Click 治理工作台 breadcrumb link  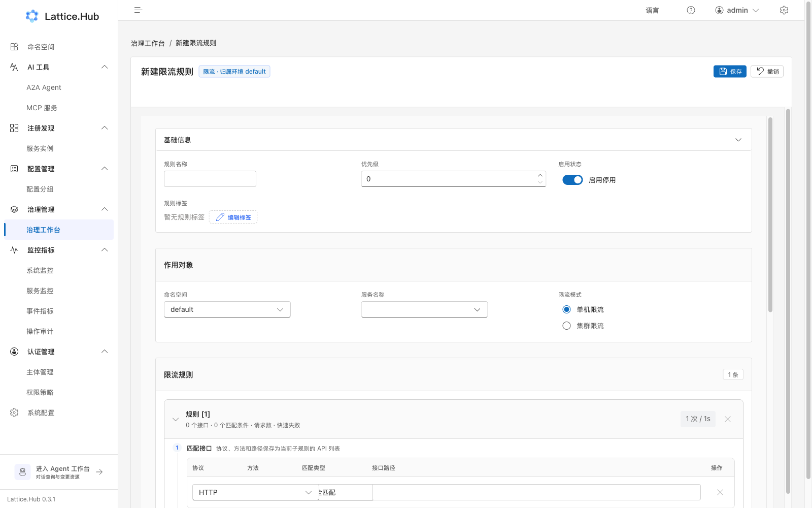(148, 43)
